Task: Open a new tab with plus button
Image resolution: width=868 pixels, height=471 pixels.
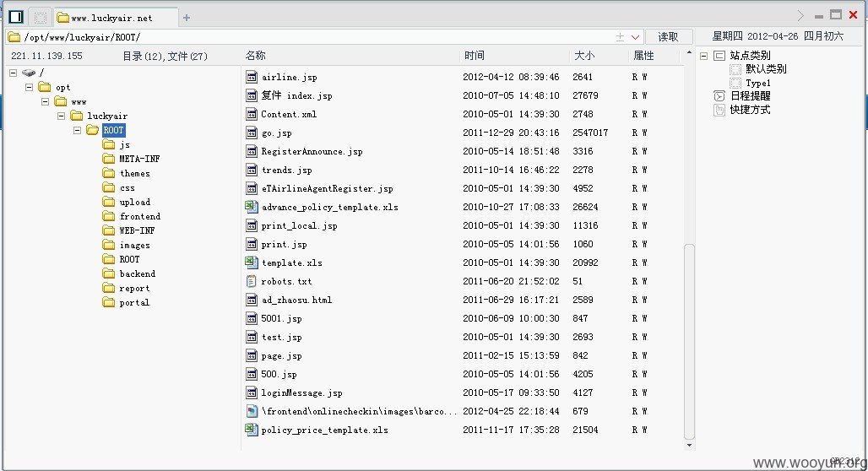Action: click(187, 18)
